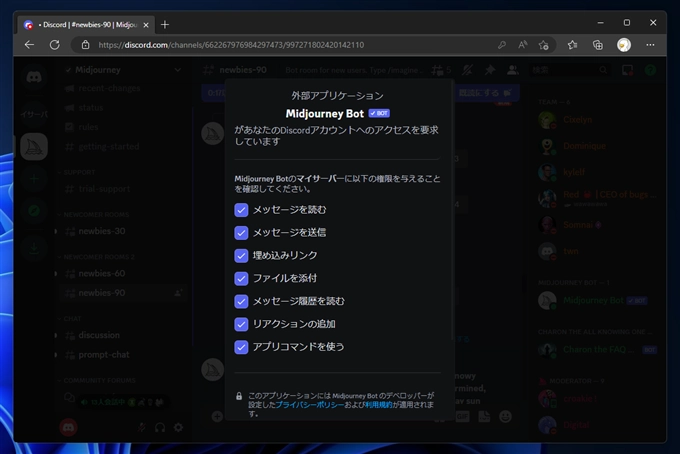Toggle deafen headphones icon
The image size is (680, 454).
tap(160, 428)
